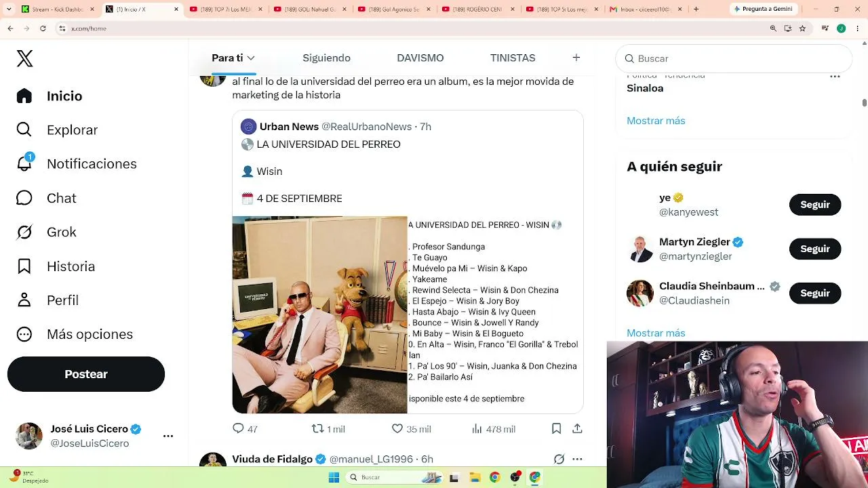The width and height of the screenshot is (868, 488).
Task: Open Chrome profile avatar J
Action: (x=841, y=28)
